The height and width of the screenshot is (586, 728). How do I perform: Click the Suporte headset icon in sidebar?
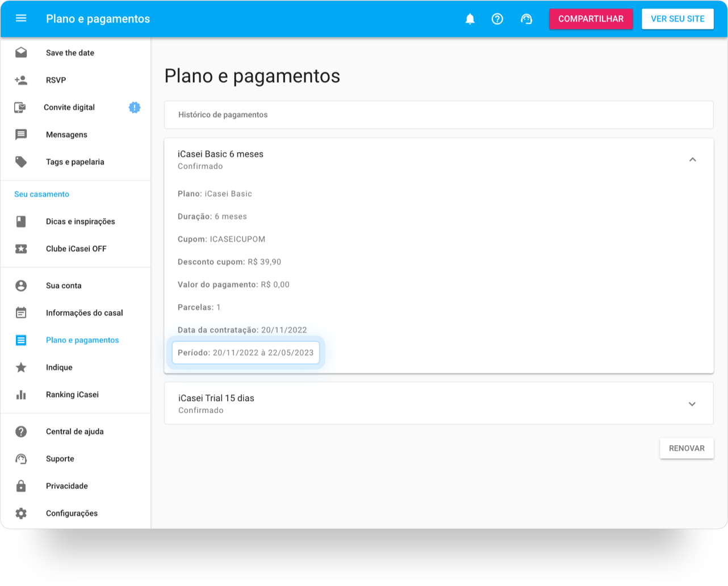pos(21,459)
